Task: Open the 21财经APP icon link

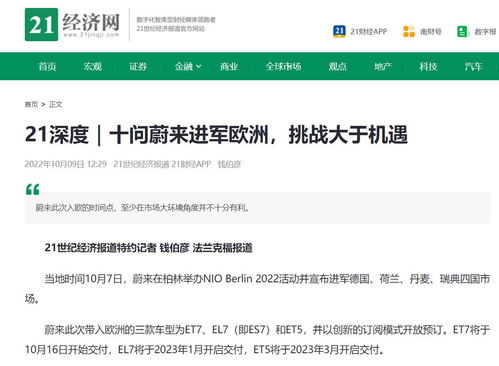Action: pyautogui.click(x=339, y=32)
